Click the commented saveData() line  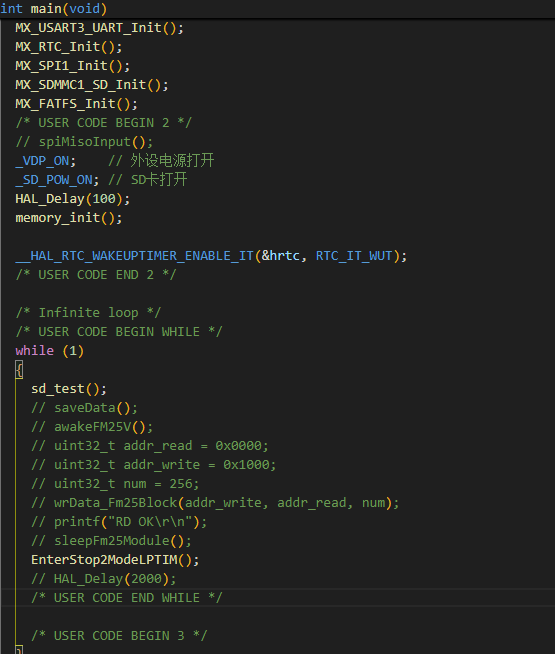point(84,407)
